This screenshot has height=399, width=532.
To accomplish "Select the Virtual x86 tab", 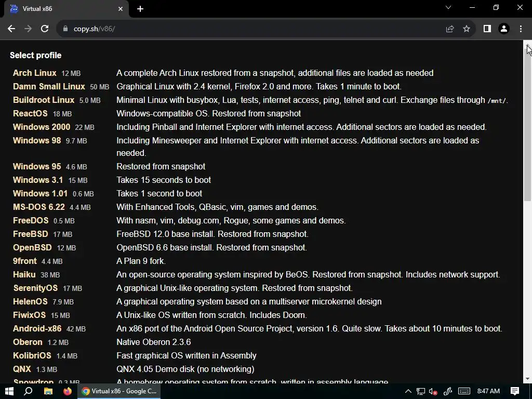I will point(66,9).
